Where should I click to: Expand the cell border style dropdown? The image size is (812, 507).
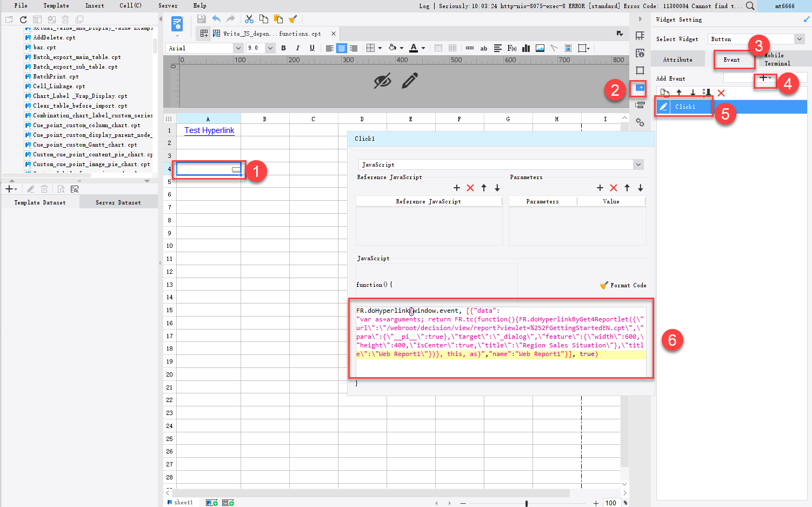(x=380, y=48)
